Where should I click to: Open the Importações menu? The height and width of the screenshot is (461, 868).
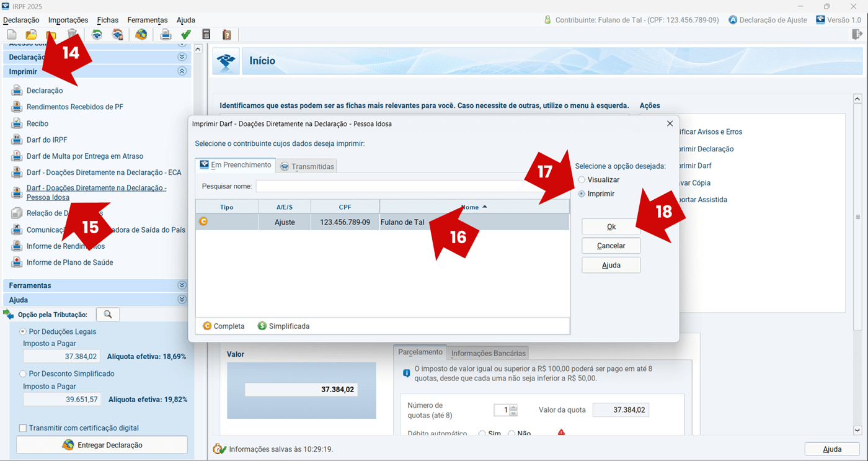[x=68, y=20]
